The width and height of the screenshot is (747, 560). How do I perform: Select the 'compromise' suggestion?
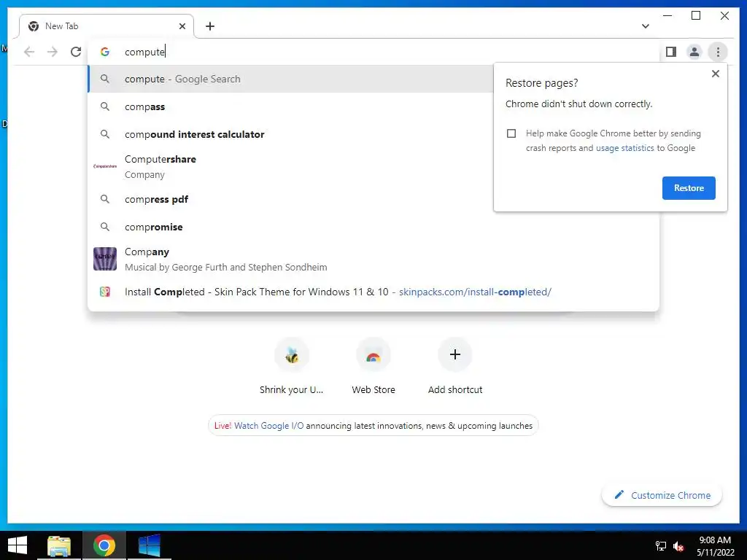(x=373, y=227)
